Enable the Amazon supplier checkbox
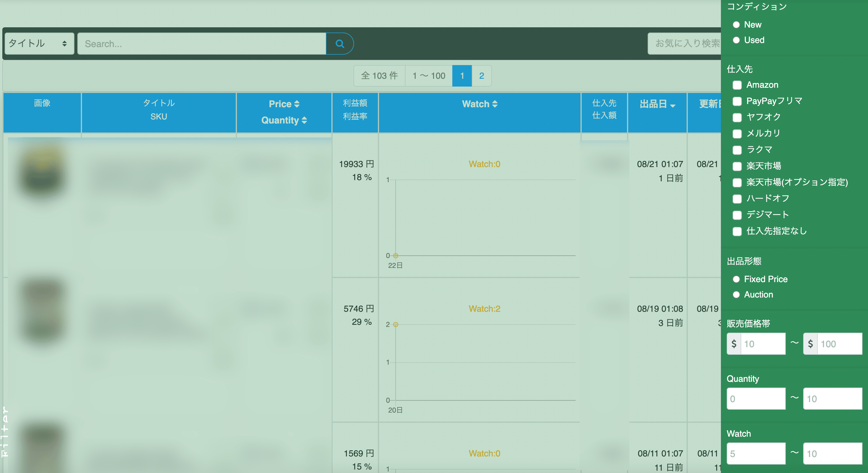This screenshot has height=473, width=868. [737, 85]
